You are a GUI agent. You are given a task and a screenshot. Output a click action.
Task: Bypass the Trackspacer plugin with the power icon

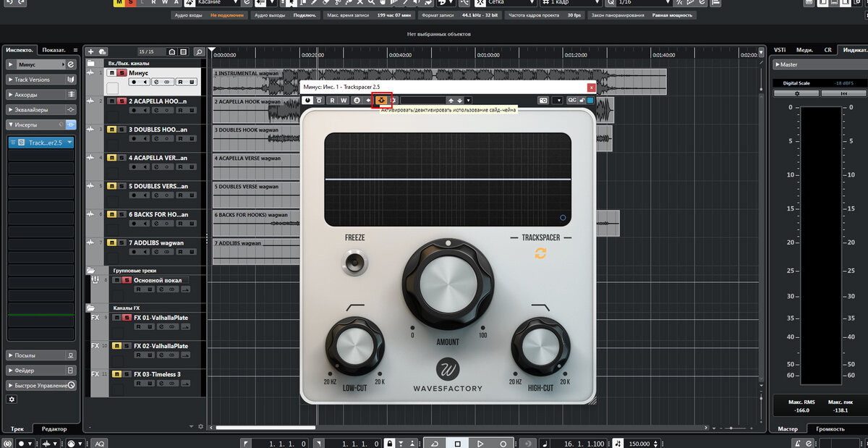(x=307, y=100)
